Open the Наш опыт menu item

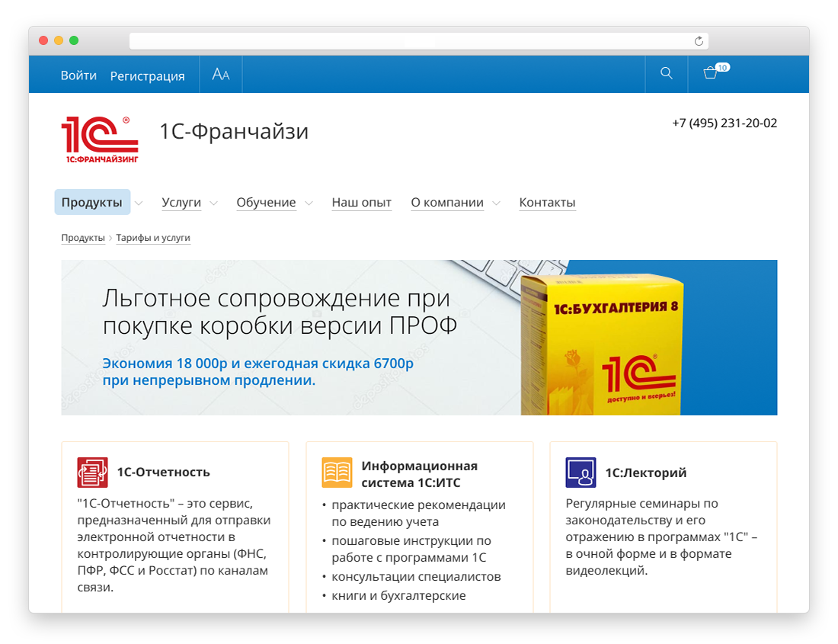[361, 203]
